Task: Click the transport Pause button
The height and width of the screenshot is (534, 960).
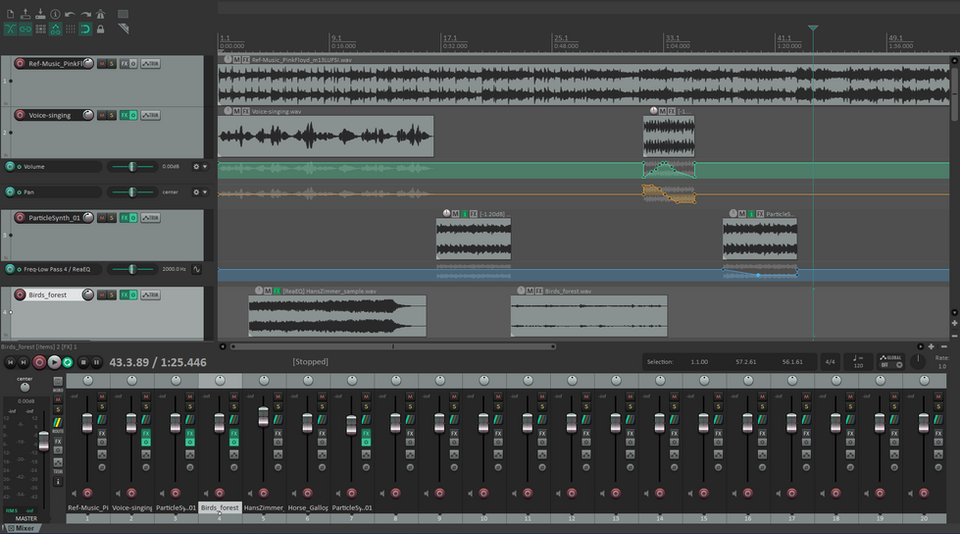Action: coord(96,363)
